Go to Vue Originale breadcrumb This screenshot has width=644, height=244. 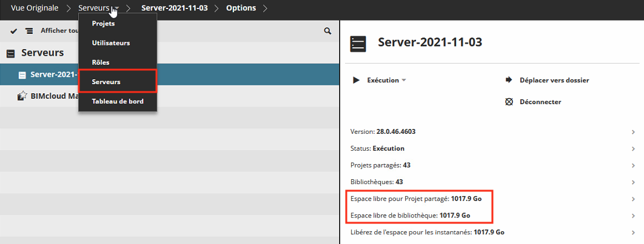(35, 8)
